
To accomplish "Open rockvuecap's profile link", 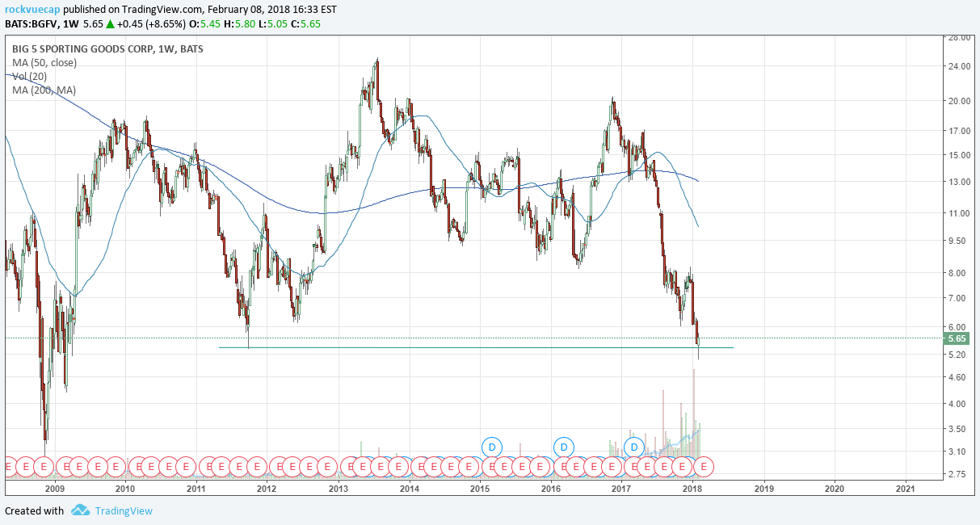I will 31,8.
